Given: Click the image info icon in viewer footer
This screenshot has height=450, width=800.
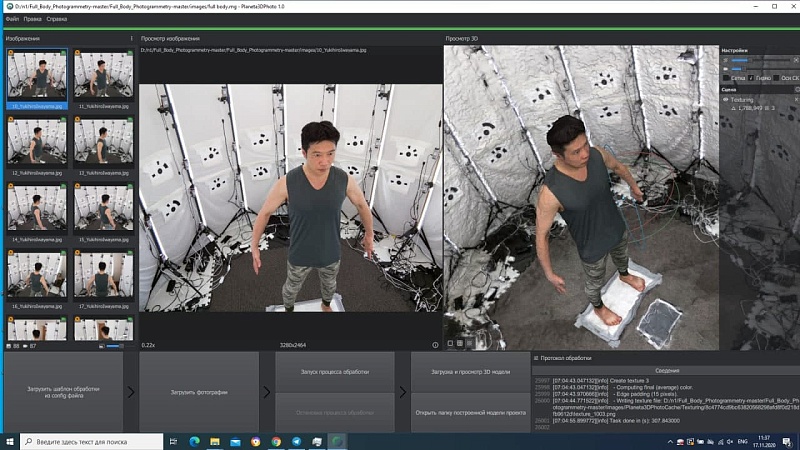Looking at the screenshot, I should [435, 345].
